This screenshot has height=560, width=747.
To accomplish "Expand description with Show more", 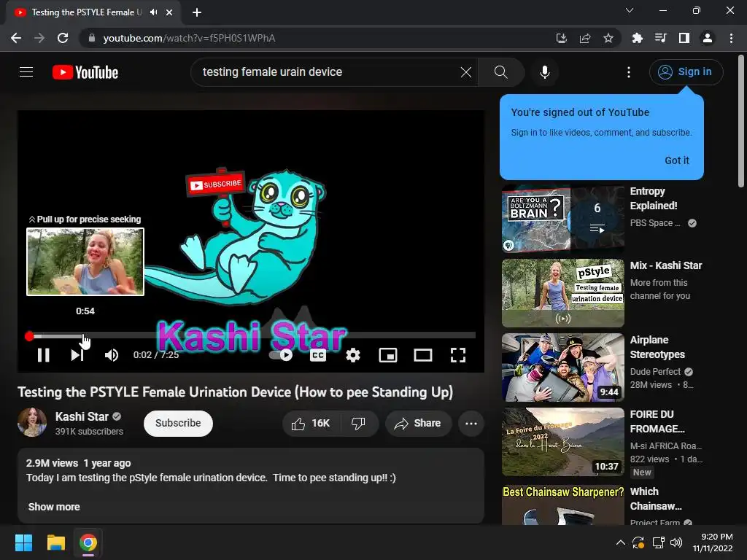I will (x=54, y=507).
